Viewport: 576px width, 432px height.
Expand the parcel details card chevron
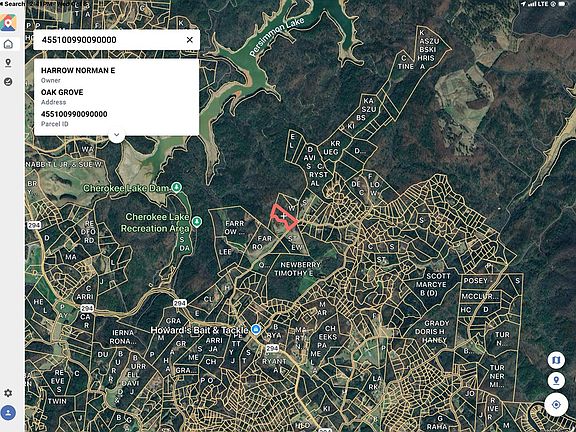click(x=116, y=135)
